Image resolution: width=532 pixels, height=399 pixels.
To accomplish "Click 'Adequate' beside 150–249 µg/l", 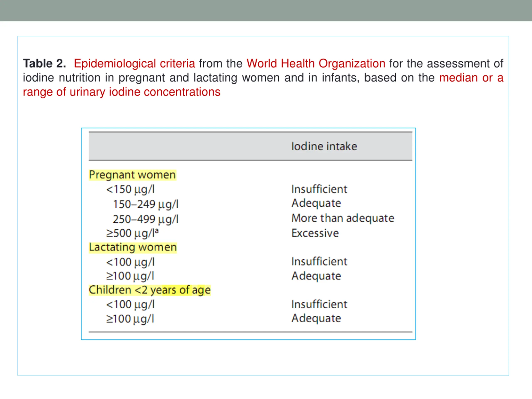I will [x=316, y=203].
